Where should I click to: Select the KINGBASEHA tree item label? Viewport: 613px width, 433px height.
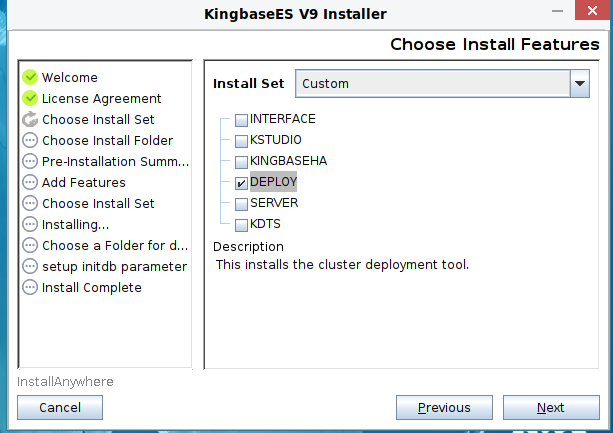288,161
